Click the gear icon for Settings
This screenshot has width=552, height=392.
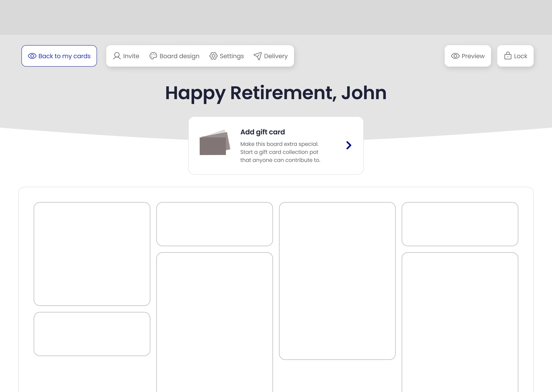pyautogui.click(x=213, y=56)
